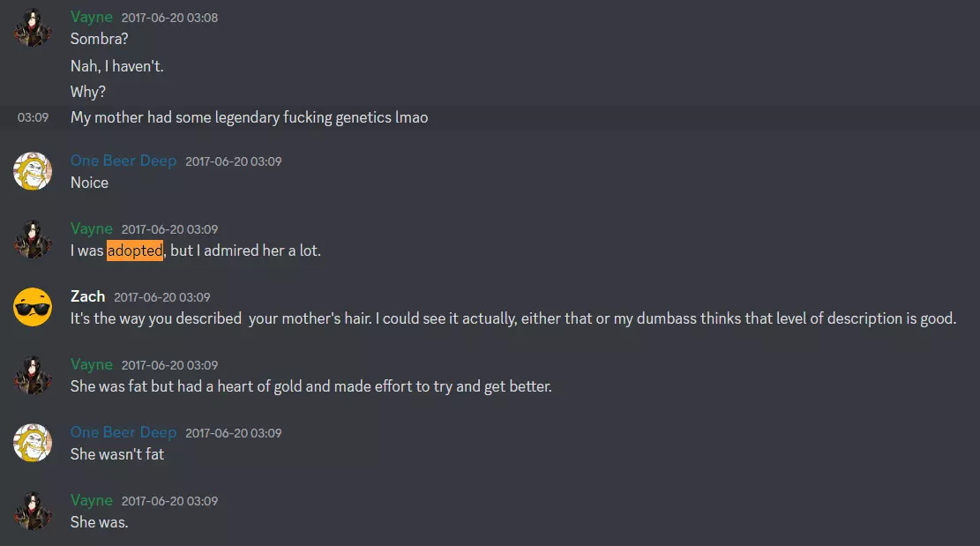980x546 pixels.
Task: Click One Beer Deep's avatar beside "She wasn't fat"
Action: click(x=33, y=443)
